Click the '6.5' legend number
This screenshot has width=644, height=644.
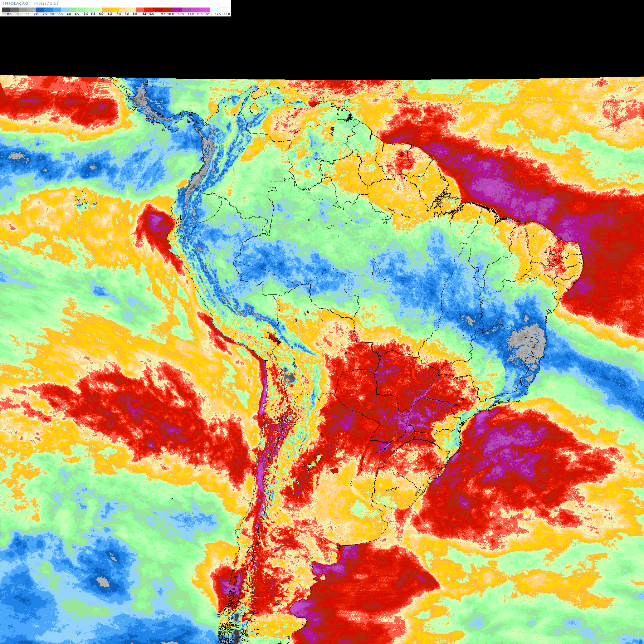point(110,14)
